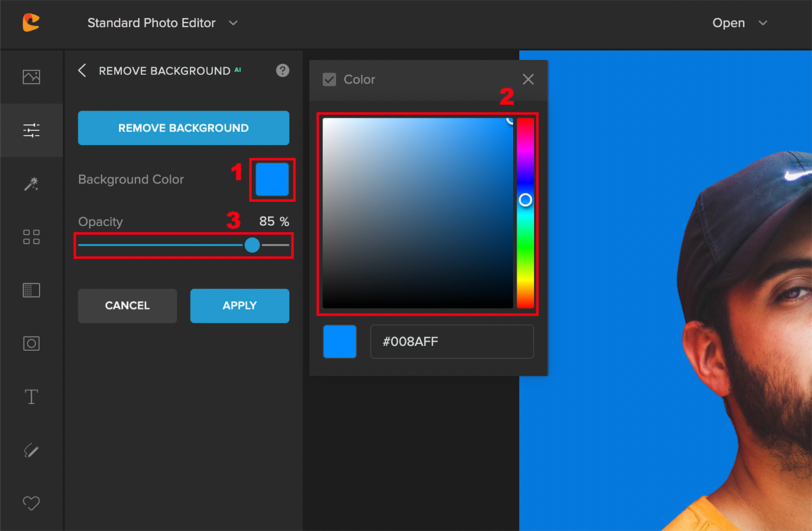Open the favorites heart icon
This screenshot has height=531, width=812.
click(31, 504)
